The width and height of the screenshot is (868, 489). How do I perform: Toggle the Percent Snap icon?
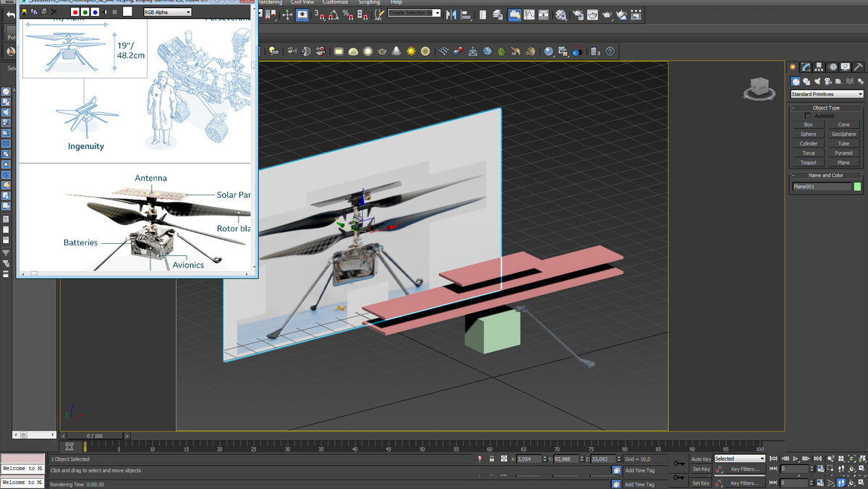click(x=348, y=14)
